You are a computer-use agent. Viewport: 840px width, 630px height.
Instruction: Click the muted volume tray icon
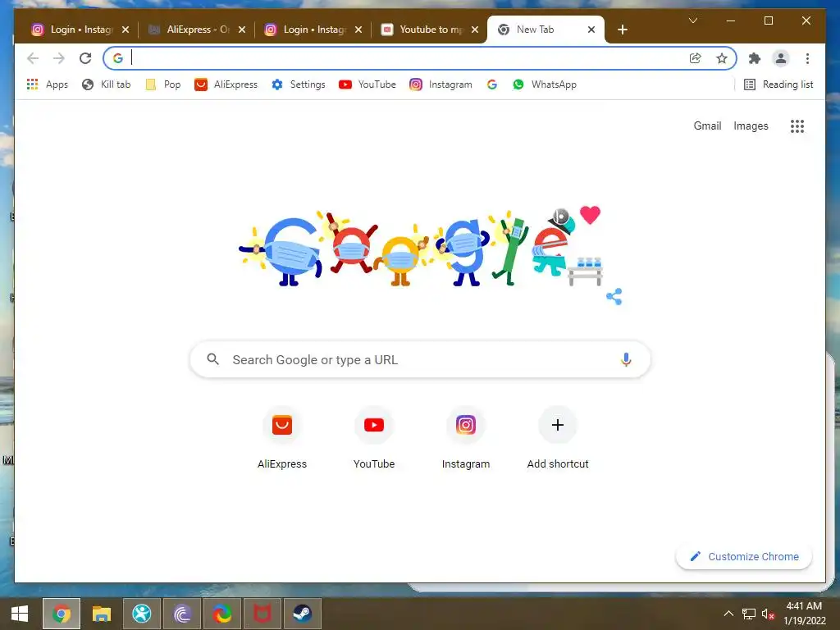click(x=768, y=614)
